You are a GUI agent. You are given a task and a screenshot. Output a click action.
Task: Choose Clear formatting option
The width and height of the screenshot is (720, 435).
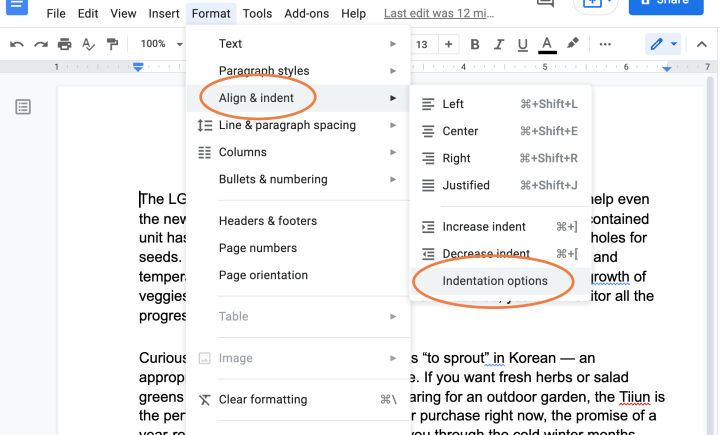298,400
